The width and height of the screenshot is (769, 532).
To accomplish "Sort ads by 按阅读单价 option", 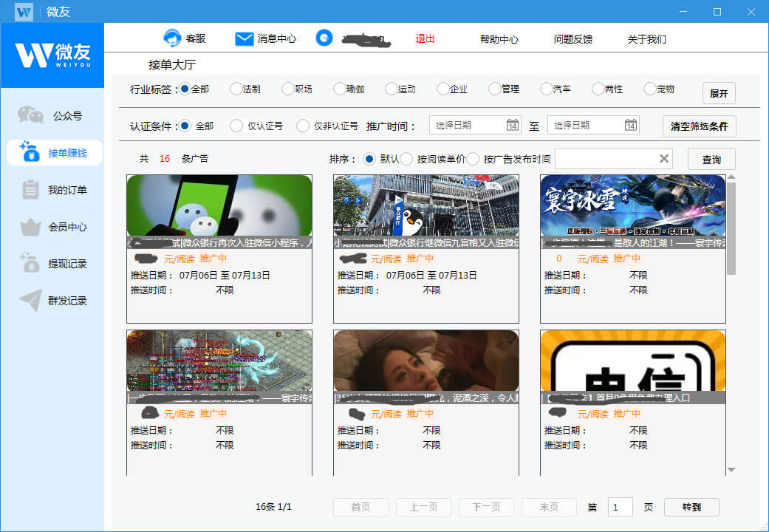I will coord(406,159).
